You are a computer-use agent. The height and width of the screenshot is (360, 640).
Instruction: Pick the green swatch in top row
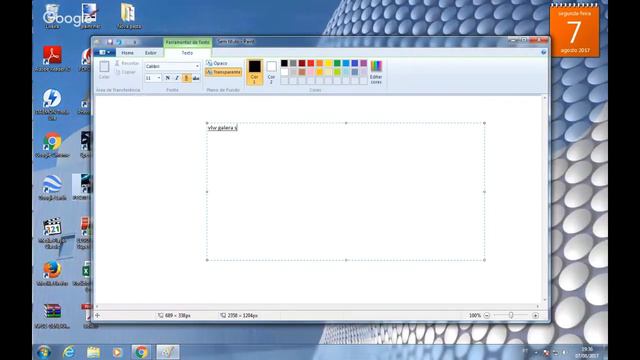pos(337,63)
